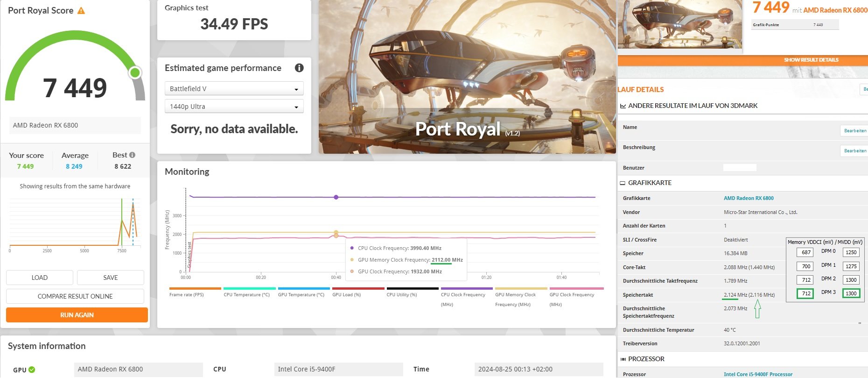The image size is (868, 378).
Task: Click Bearbeiten next to Beschreibung
Action: point(854,151)
